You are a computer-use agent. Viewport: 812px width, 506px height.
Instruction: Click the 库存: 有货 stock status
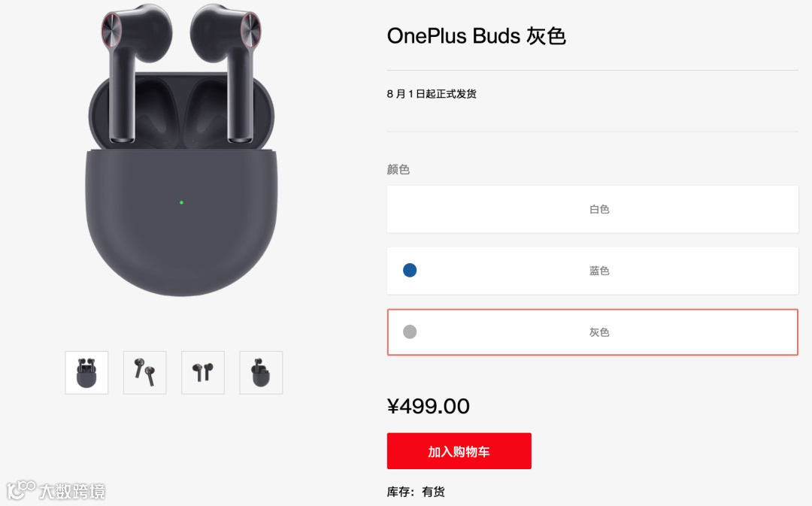coord(415,492)
